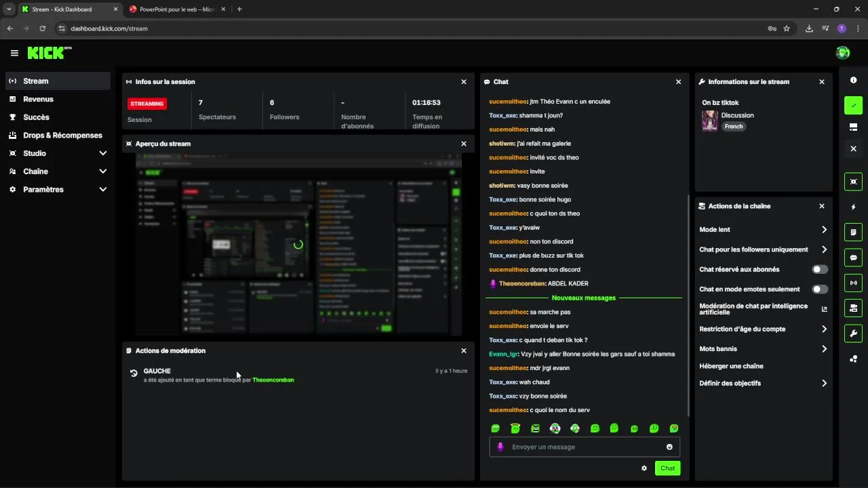
Task: Click the info icon in right sidebar
Action: [853, 80]
